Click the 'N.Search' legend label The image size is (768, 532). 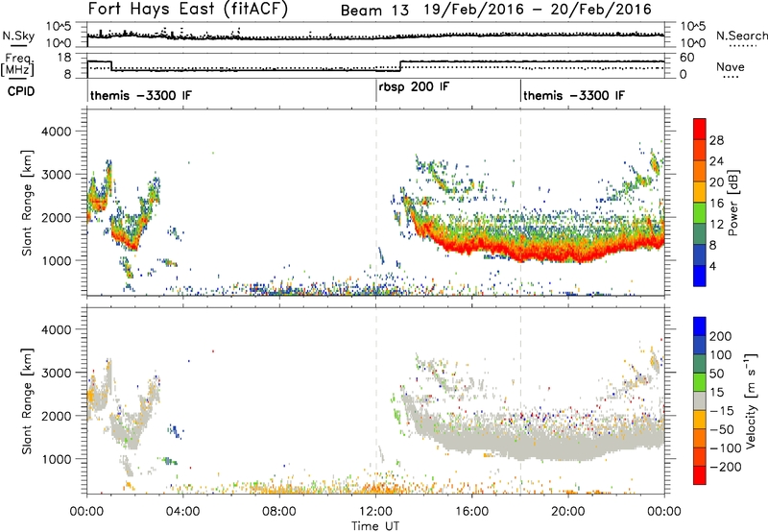(742, 36)
